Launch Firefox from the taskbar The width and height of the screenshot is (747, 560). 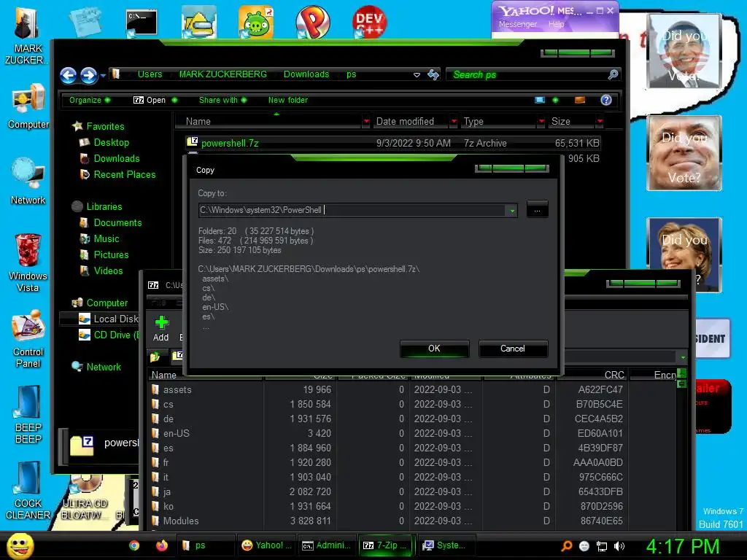point(162,545)
